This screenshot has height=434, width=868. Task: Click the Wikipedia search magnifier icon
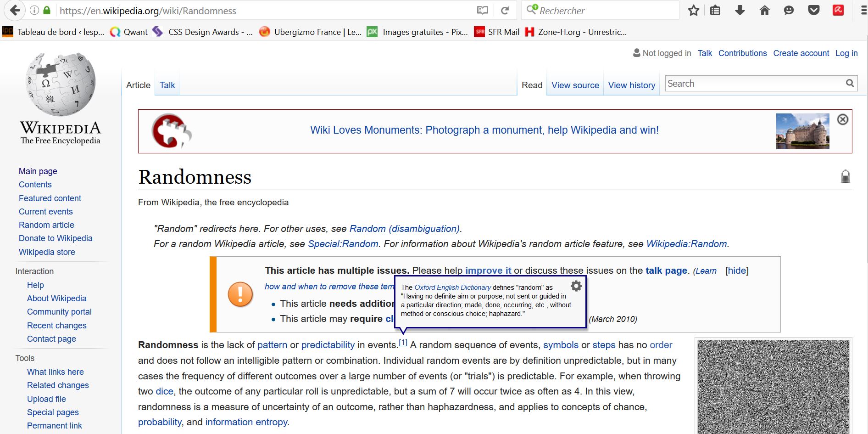point(850,83)
